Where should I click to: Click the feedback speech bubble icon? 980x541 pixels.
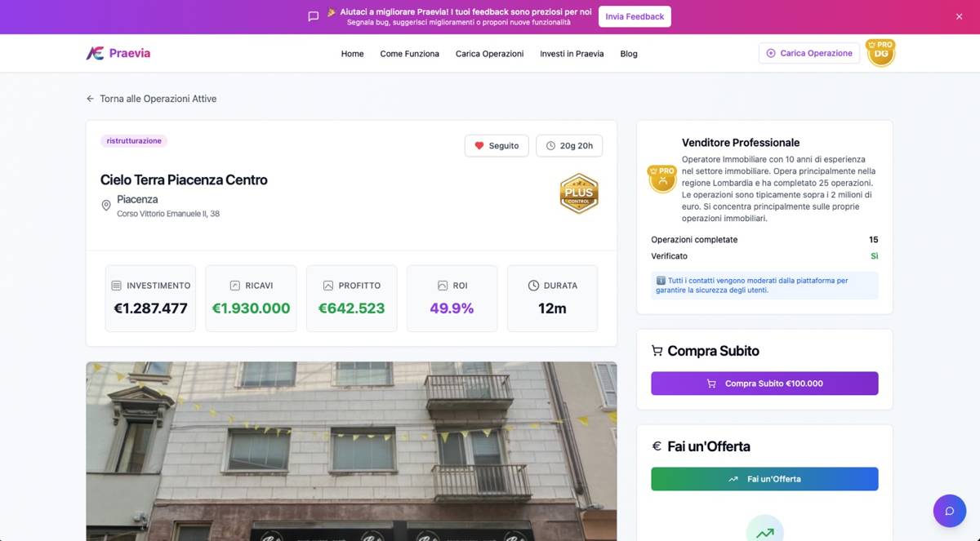313,16
